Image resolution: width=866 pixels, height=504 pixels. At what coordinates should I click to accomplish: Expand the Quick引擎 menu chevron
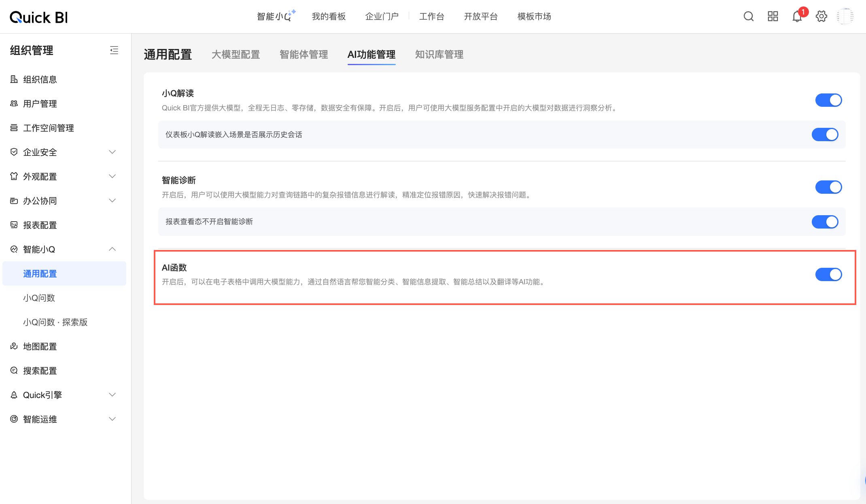[112, 395]
